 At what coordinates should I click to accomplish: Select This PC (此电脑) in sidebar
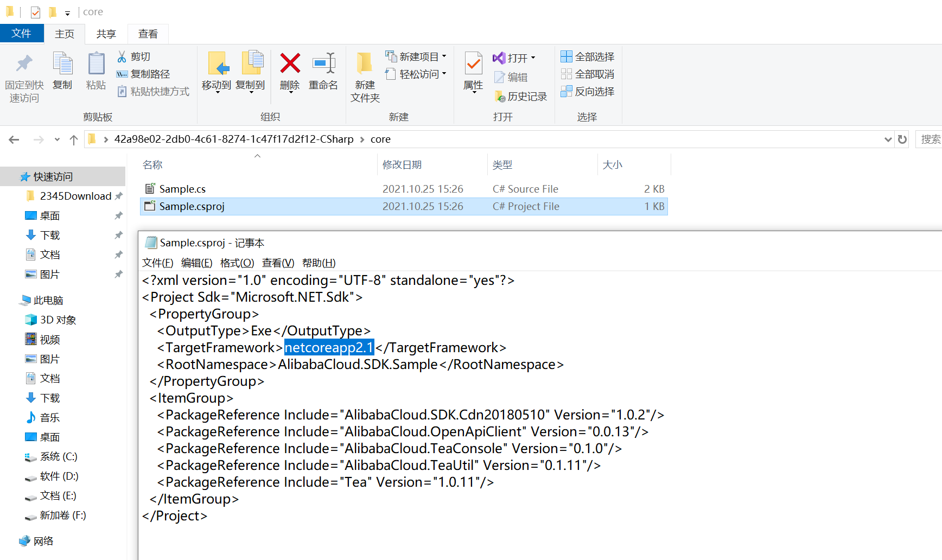(x=41, y=300)
